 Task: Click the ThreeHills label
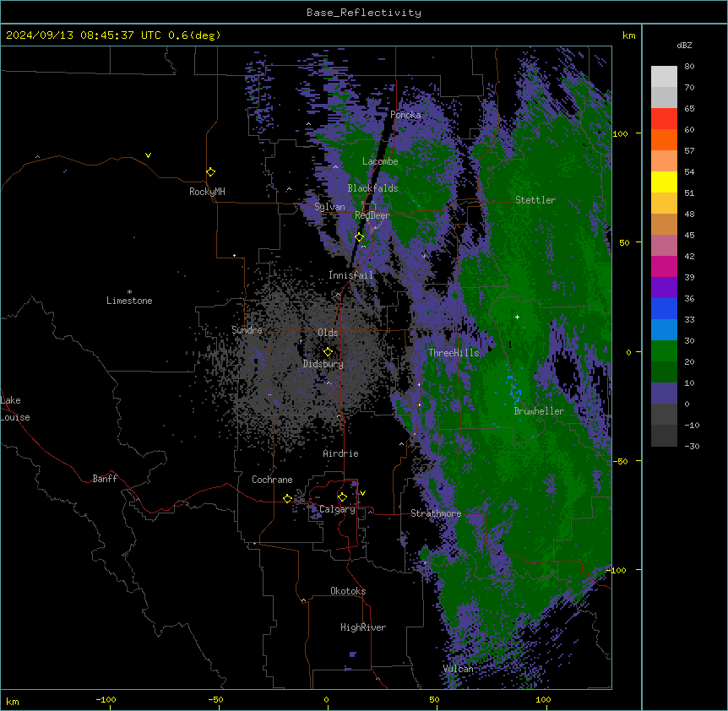(454, 353)
